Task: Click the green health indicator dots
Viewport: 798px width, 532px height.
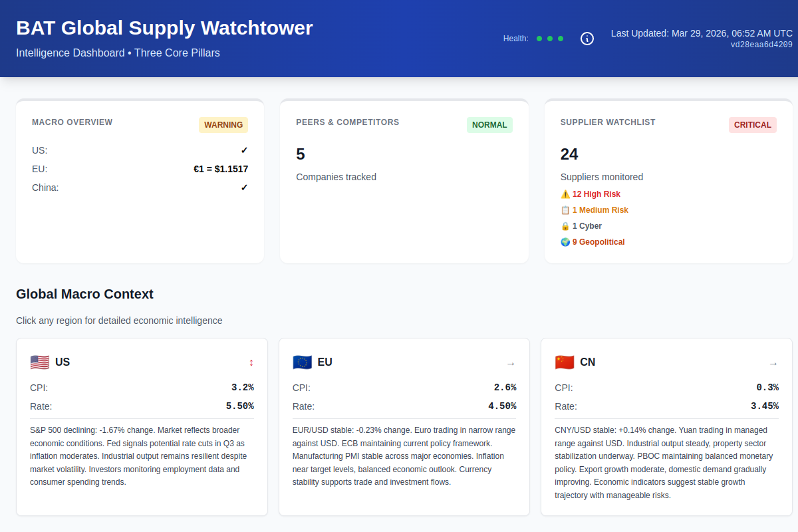Action: [550, 39]
